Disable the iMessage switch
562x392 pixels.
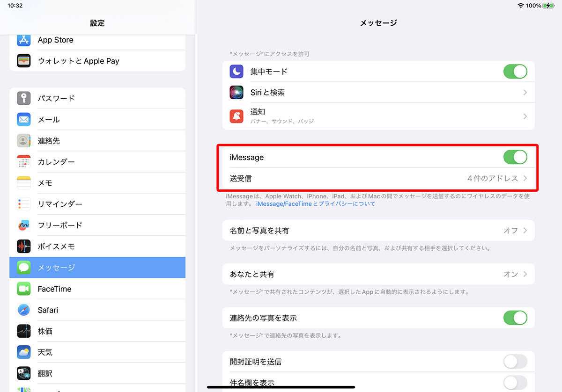pos(515,157)
